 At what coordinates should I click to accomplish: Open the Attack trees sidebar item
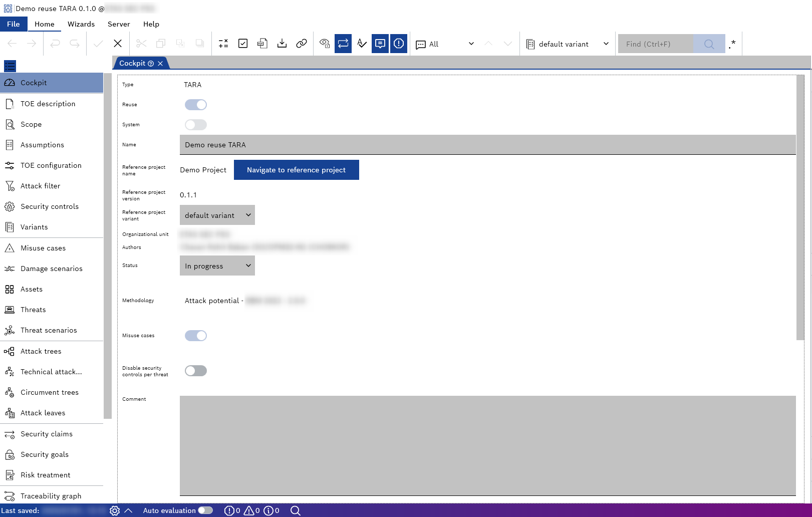(41, 351)
